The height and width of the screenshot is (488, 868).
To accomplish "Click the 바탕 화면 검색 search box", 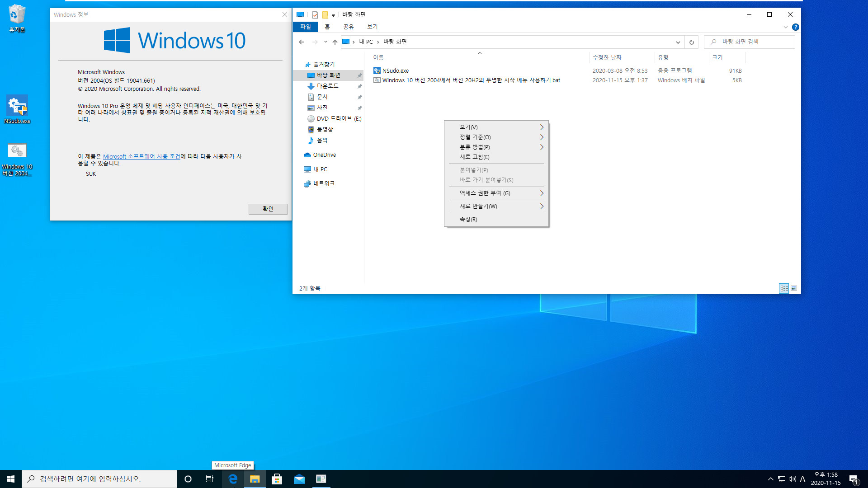I will point(750,42).
